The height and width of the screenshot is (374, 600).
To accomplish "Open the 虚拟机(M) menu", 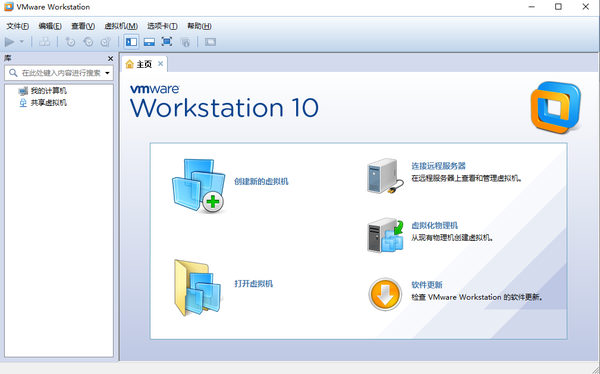I will point(121,26).
